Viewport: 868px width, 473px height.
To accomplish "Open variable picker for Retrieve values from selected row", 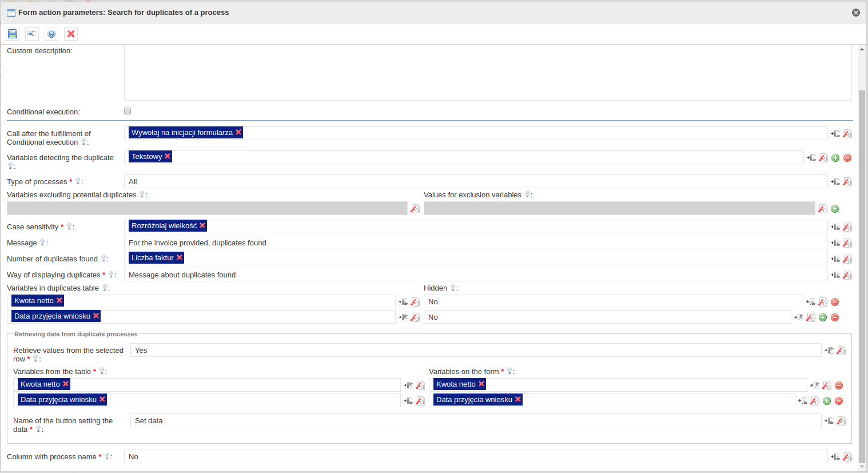I will [829, 351].
